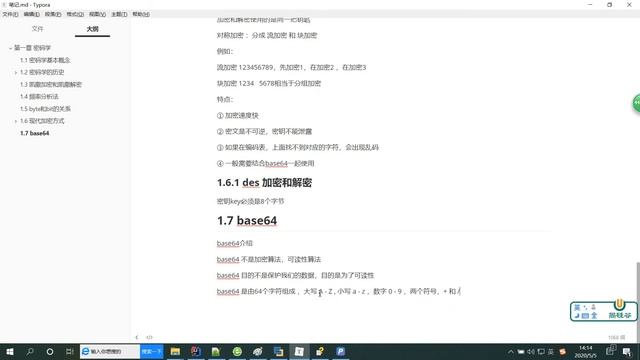The image size is (640, 360).
Task: Open the network tray icon
Action: [x=541, y=351]
